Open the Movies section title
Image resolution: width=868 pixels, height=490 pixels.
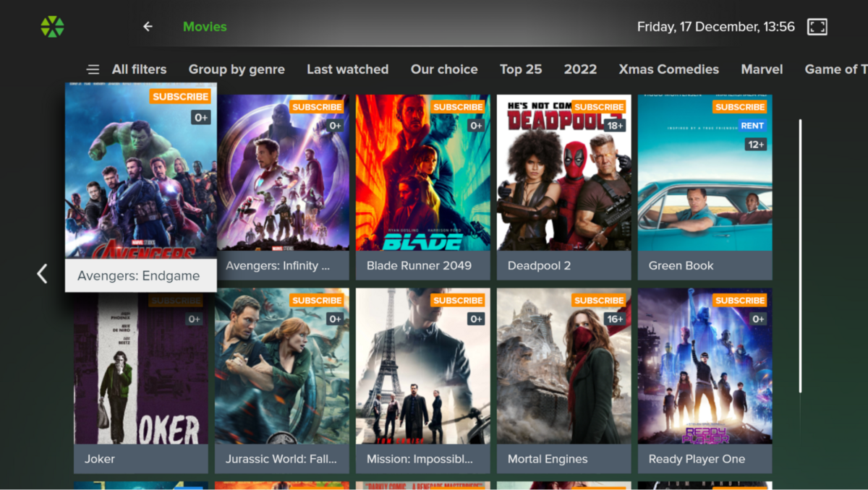(x=205, y=27)
